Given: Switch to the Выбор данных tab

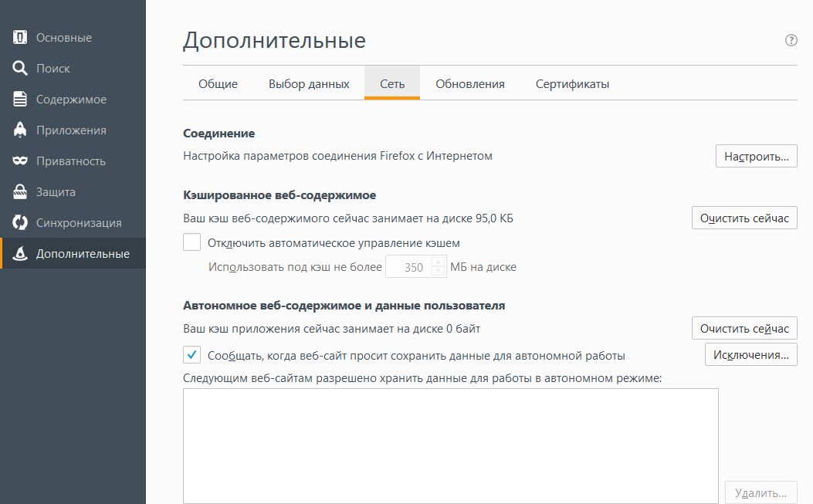Looking at the screenshot, I should (x=309, y=84).
